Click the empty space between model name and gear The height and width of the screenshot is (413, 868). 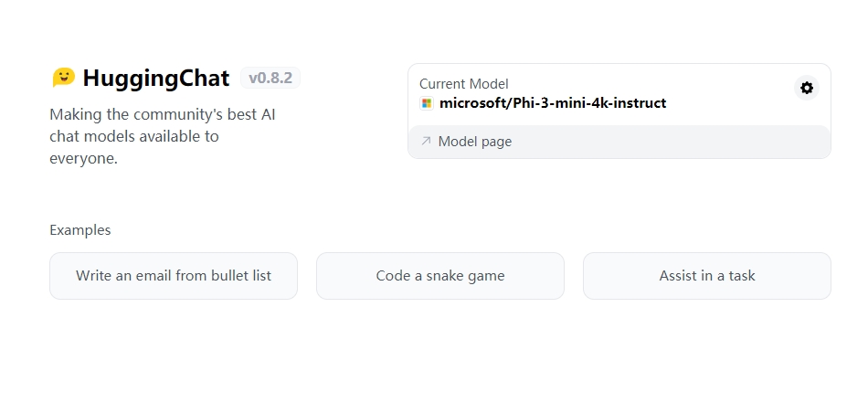tap(731, 103)
